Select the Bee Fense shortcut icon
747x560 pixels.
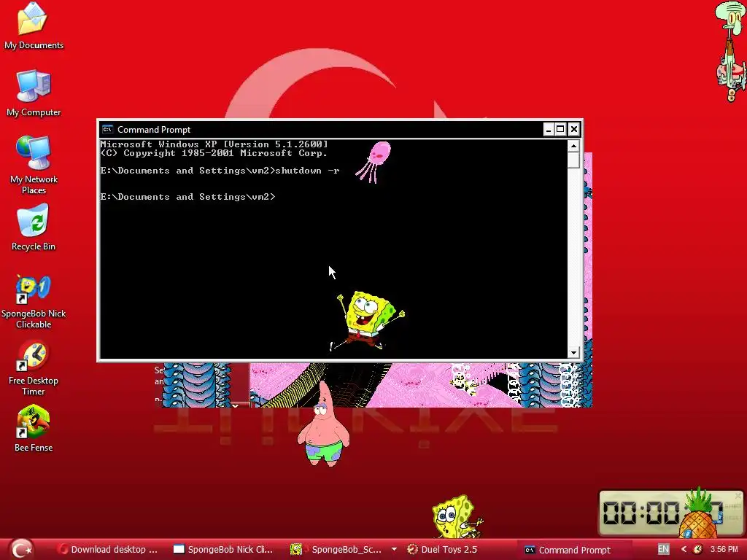point(34,428)
